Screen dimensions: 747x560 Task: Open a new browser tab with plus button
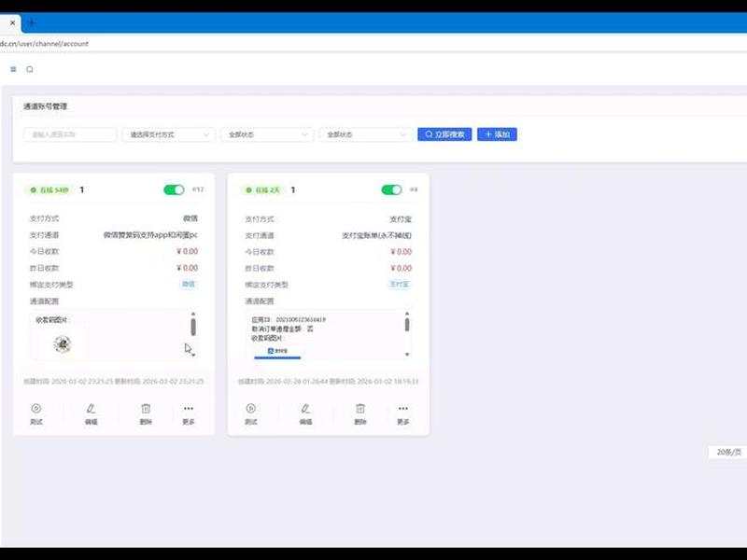point(32,22)
